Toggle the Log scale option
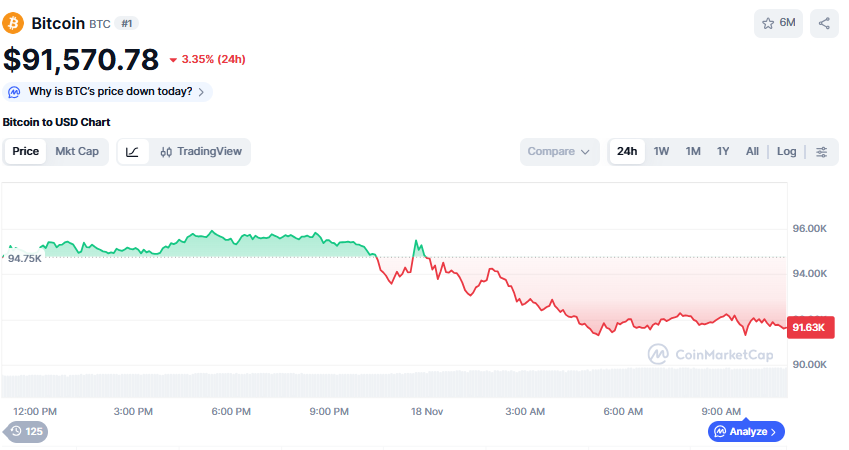Viewport: 849px width, 450px height. pyautogui.click(x=787, y=152)
